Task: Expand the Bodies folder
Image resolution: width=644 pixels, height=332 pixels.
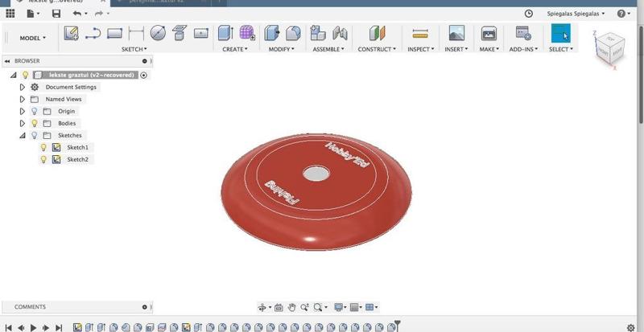Action: [x=23, y=123]
